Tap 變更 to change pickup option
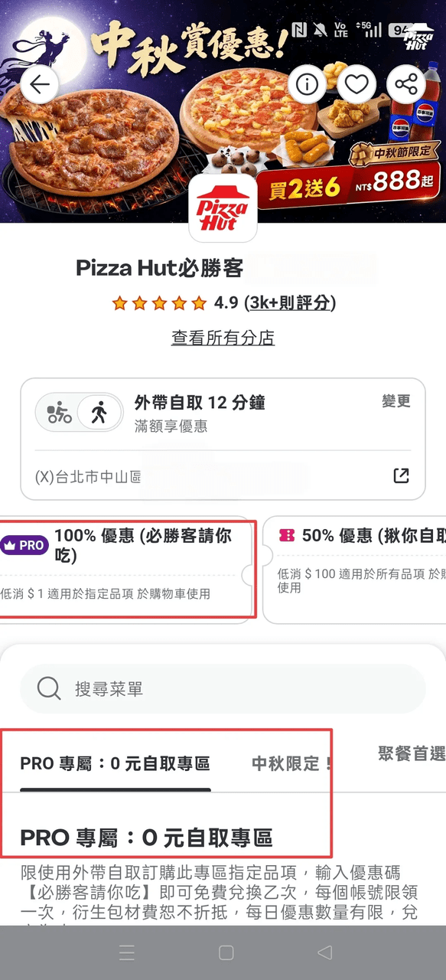 396,401
